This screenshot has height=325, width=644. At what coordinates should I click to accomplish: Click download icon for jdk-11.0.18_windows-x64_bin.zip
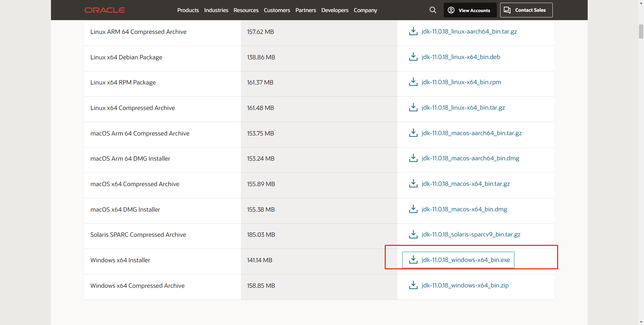[x=413, y=285]
